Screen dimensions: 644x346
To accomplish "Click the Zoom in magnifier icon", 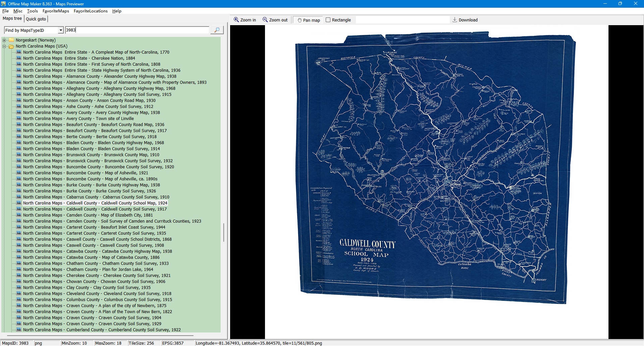I will (x=236, y=20).
